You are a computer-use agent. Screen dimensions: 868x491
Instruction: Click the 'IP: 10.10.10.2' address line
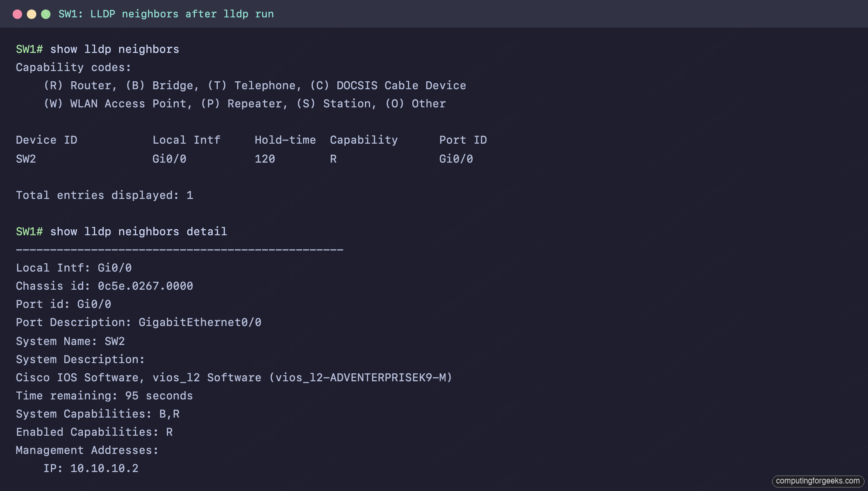pos(91,469)
